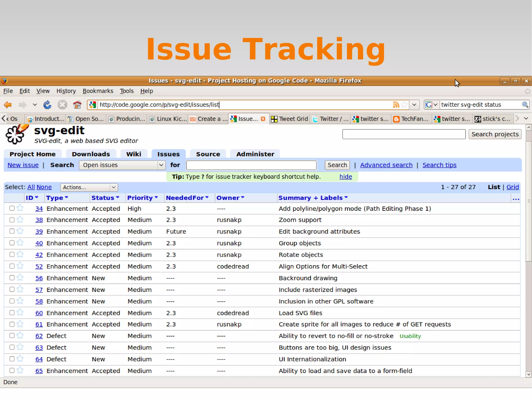Check the checkbox for issue 38

click(12, 220)
